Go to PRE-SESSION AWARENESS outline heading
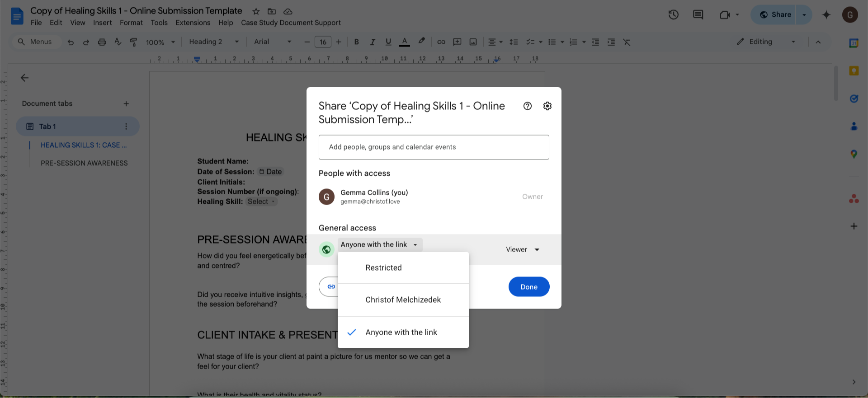868x398 pixels. point(84,163)
